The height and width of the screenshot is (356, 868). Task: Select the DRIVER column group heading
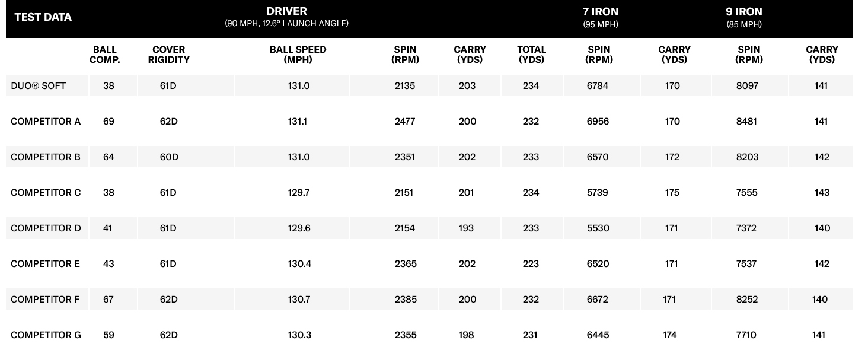click(x=286, y=12)
